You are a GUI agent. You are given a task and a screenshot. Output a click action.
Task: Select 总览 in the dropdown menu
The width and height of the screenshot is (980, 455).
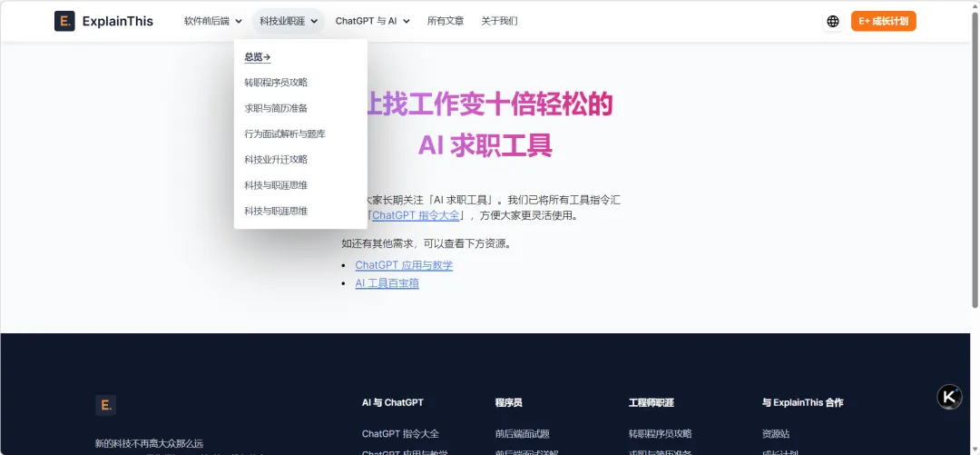pos(258,57)
